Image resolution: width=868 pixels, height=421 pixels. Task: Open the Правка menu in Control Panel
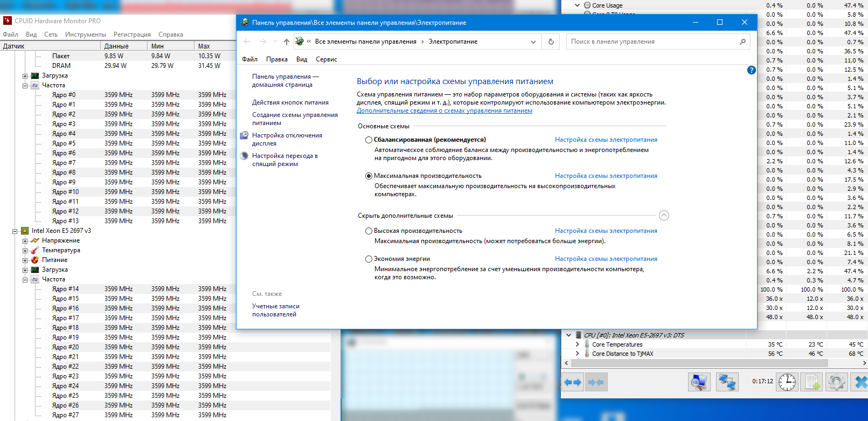(277, 59)
